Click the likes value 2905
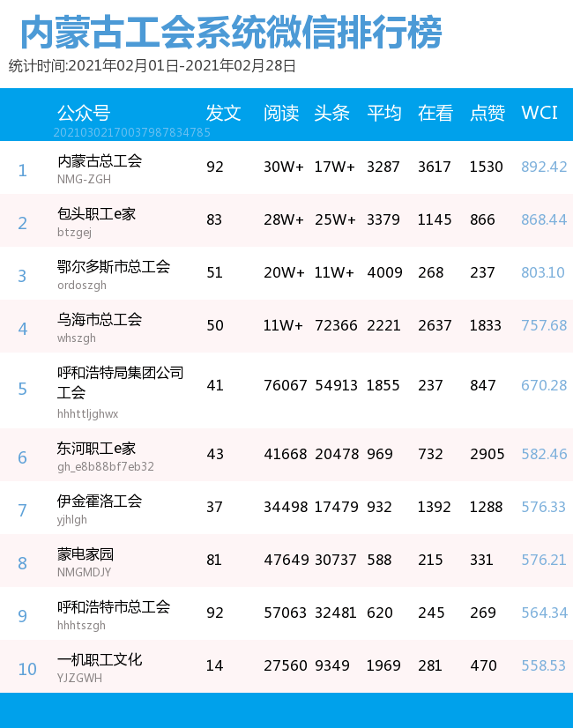 pos(487,454)
